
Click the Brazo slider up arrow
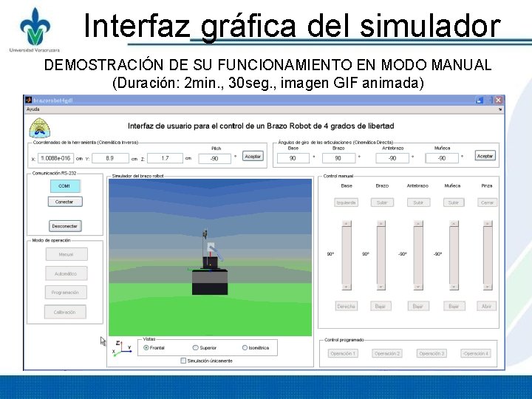[x=381, y=224]
